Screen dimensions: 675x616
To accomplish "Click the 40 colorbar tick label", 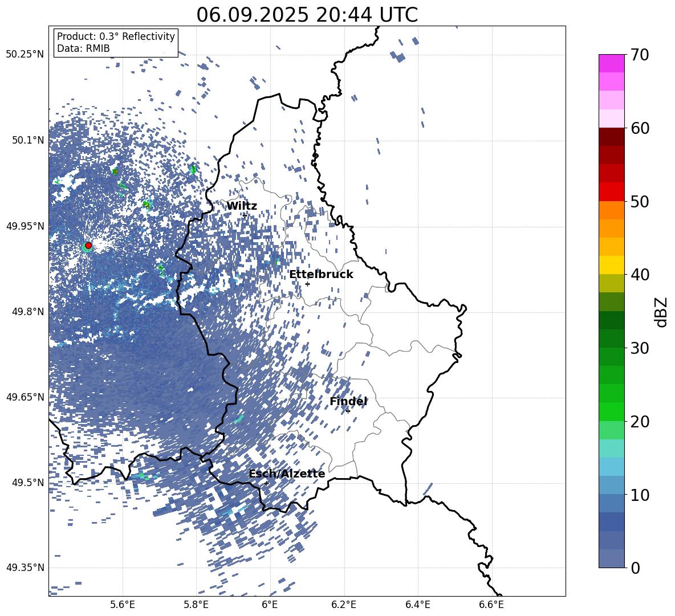I will click(640, 275).
